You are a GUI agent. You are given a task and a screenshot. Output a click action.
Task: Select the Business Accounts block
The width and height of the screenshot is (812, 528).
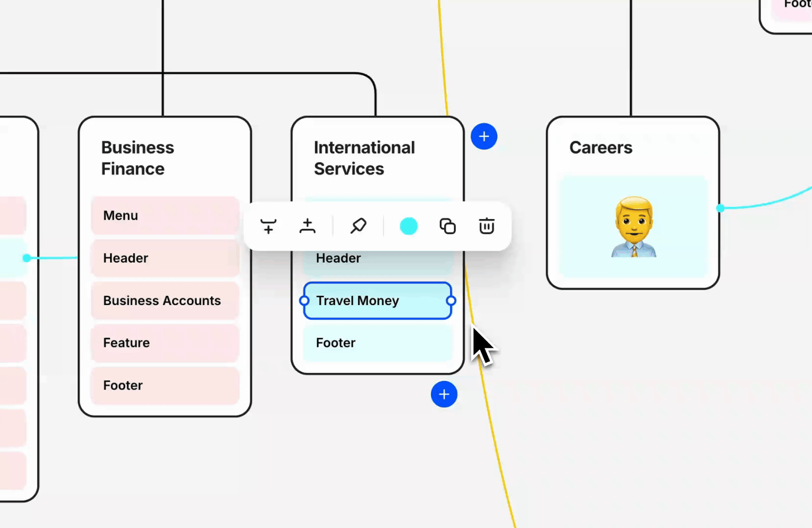point(165,301)
